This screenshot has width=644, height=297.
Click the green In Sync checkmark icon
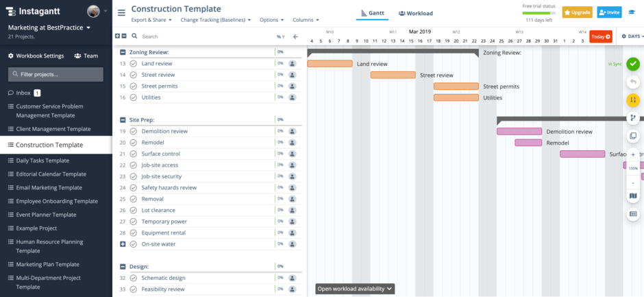[x=633, y=64]
